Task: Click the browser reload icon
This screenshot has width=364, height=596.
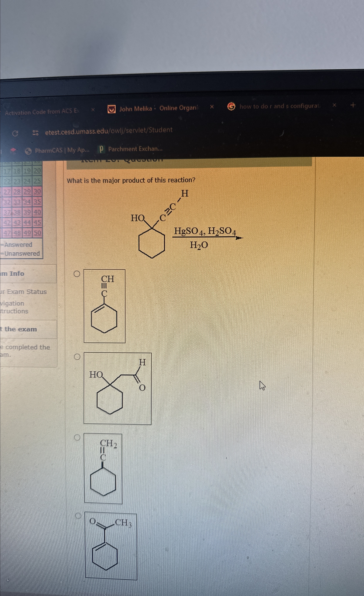Action: (15, 133)
